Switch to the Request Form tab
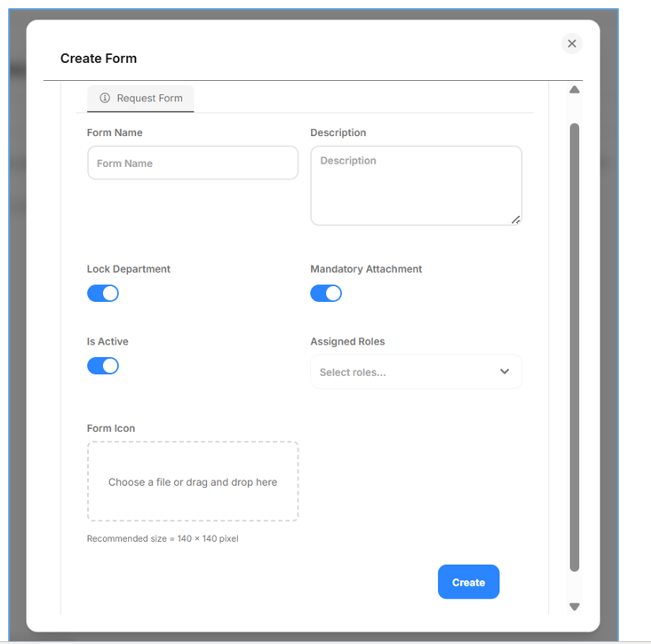 pyautogui.click(x=141, y=98)
